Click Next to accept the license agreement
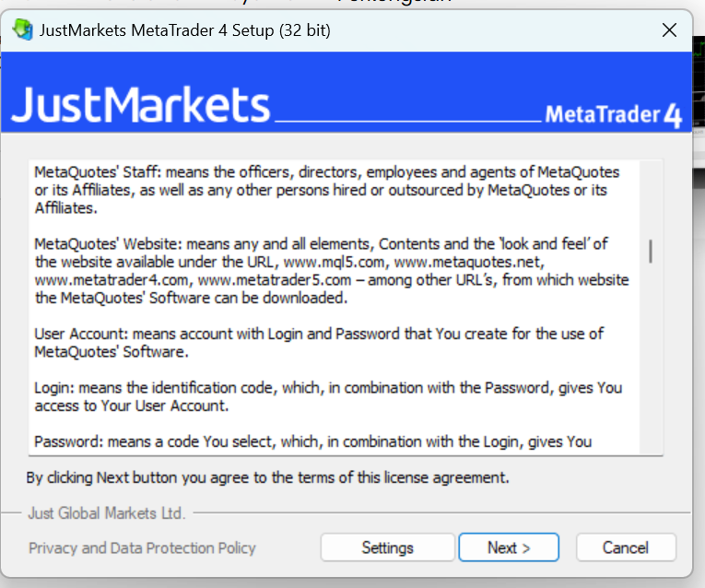705x588 pixels. (509, 547)
